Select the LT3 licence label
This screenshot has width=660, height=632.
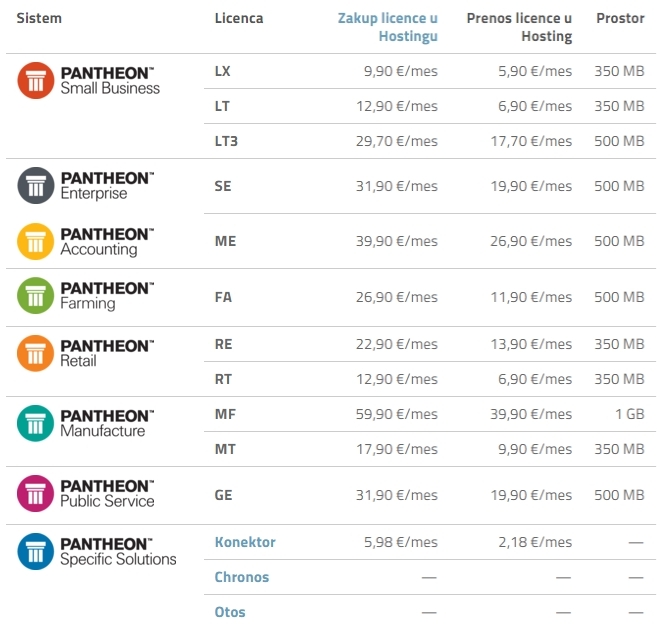pyautogui.click(x=226, y=141)
